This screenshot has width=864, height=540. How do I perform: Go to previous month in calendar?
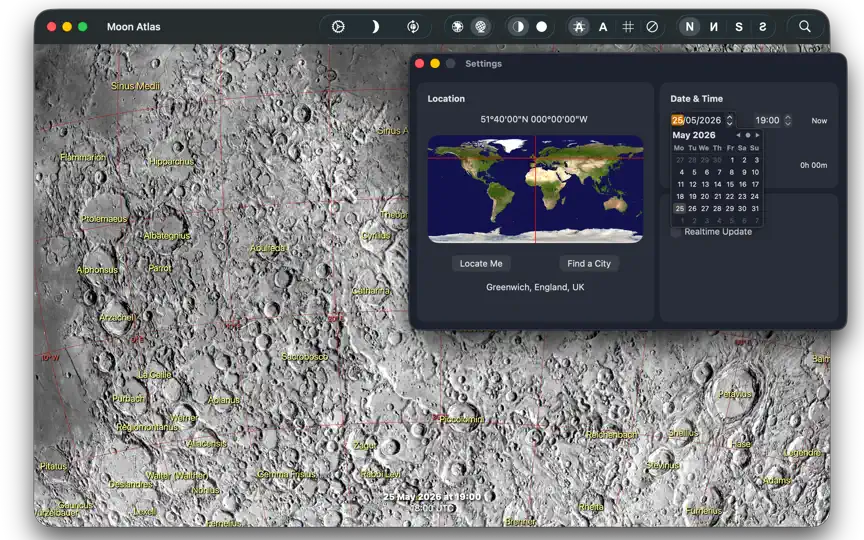point(738,135)
